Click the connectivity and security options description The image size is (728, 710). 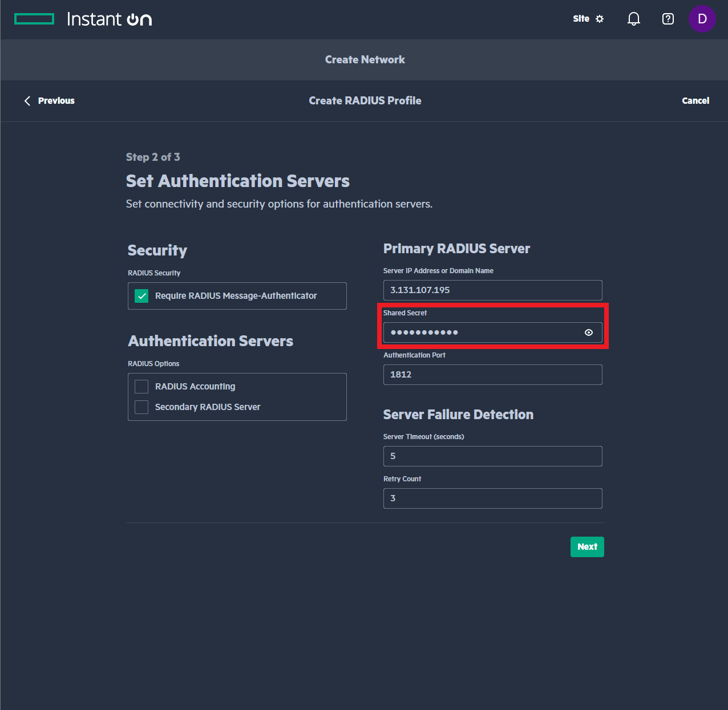tap(279, 204)
